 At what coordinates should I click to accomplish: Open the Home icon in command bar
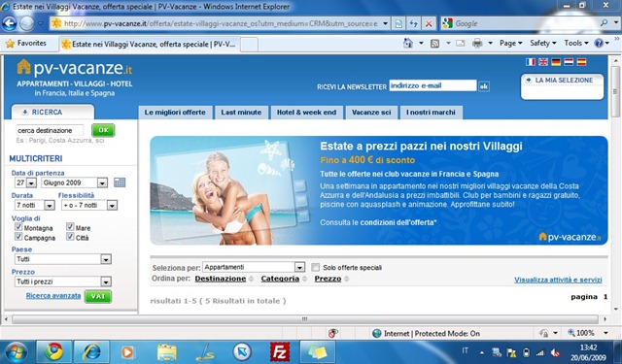(408, 43)
